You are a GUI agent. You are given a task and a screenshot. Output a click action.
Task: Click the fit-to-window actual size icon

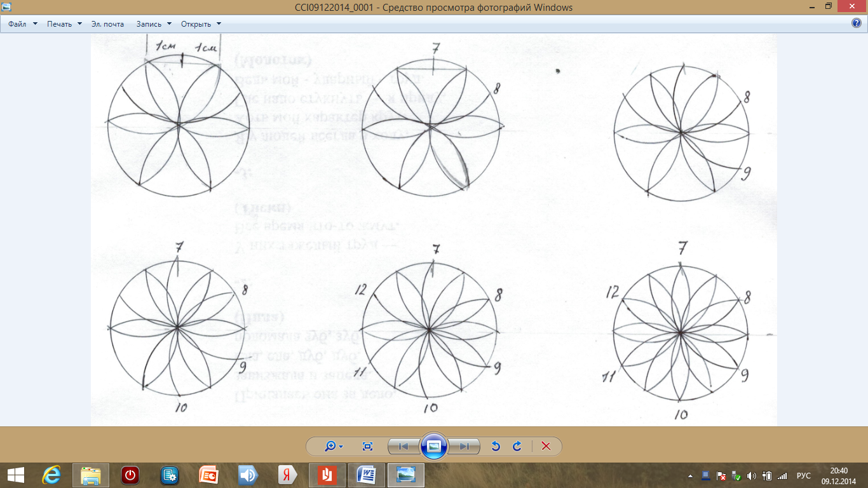367,446
